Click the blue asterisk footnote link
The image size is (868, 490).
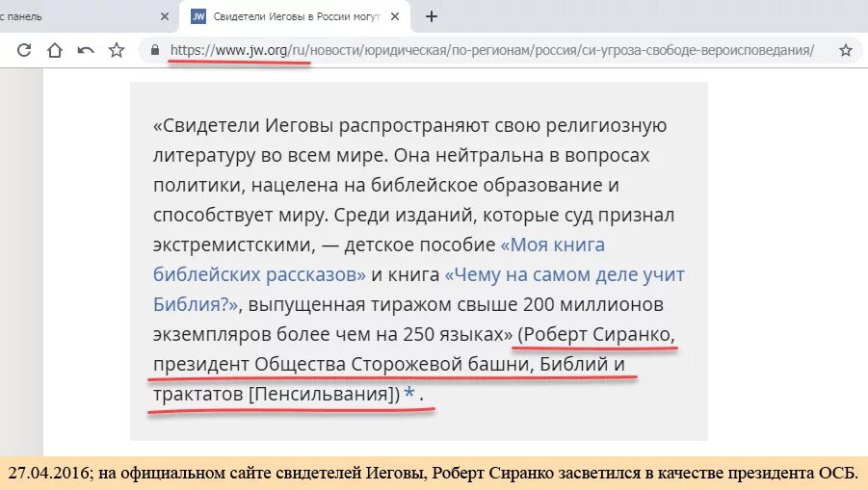[409, 394]
